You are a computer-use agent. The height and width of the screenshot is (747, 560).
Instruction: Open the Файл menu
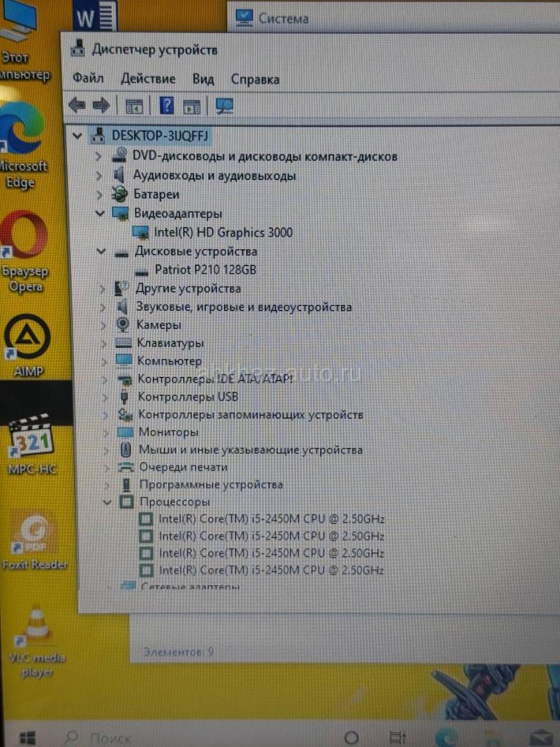[88, 79]
